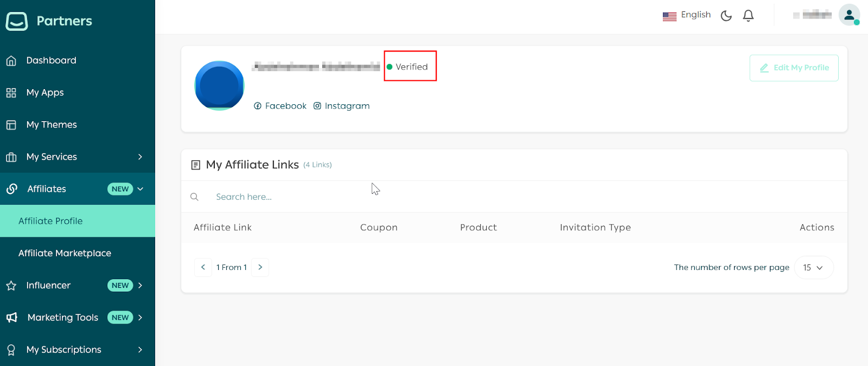The image size is (868, 366).
Task: Click the Edit My Profile button
Action: [794, 68]
